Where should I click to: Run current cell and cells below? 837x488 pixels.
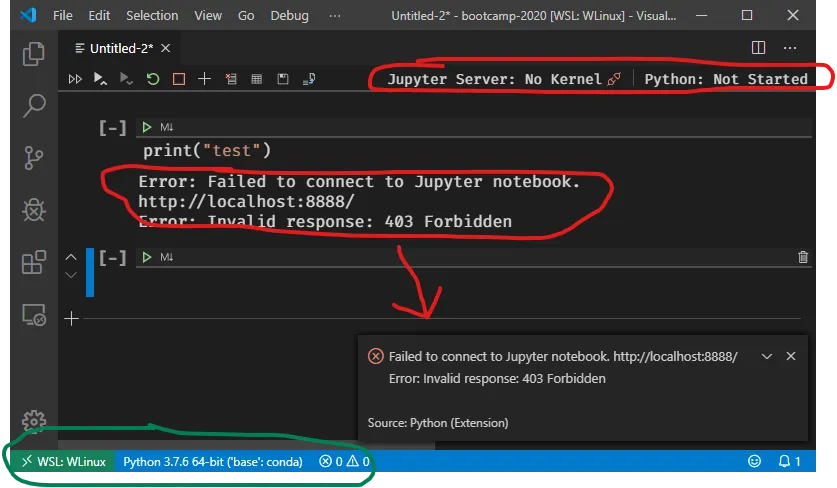pyautogui.click(x=126, y=79)
